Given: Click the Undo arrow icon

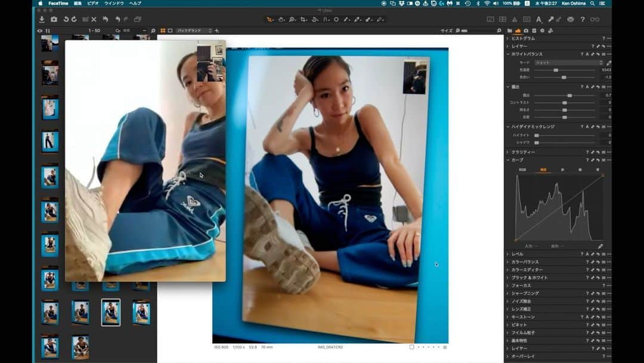Looking at the screenshot, I should click(x=118, y=19).
